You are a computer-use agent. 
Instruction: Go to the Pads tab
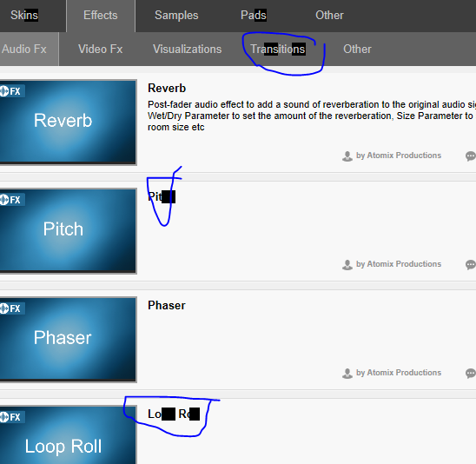point(254,15)
